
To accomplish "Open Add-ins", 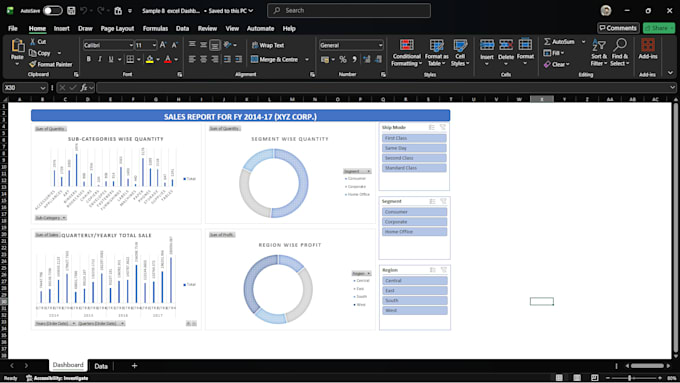I will click(648, 49).
